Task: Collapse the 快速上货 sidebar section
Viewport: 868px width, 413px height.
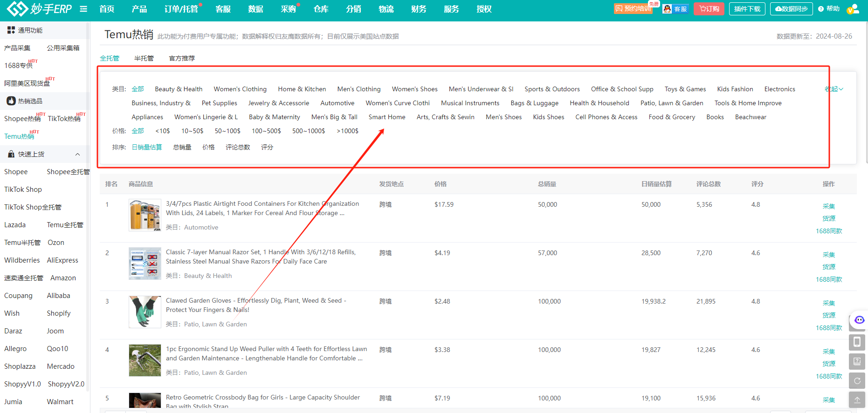Action: (x=77, y=154)
